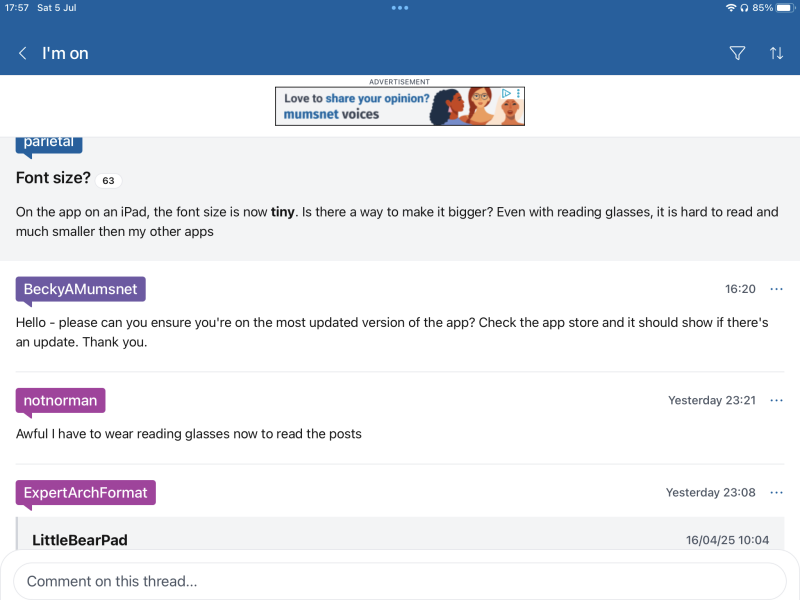The height and width of the screenshot is (600, 800).
Task: Select the 'Font size?' thread title
Action: click(x=53, y=178)
